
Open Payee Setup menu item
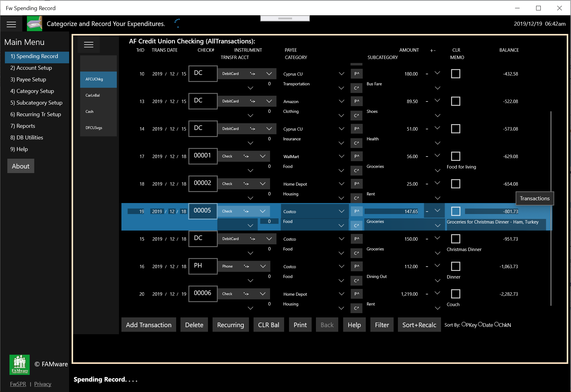[x=28, y=80]
